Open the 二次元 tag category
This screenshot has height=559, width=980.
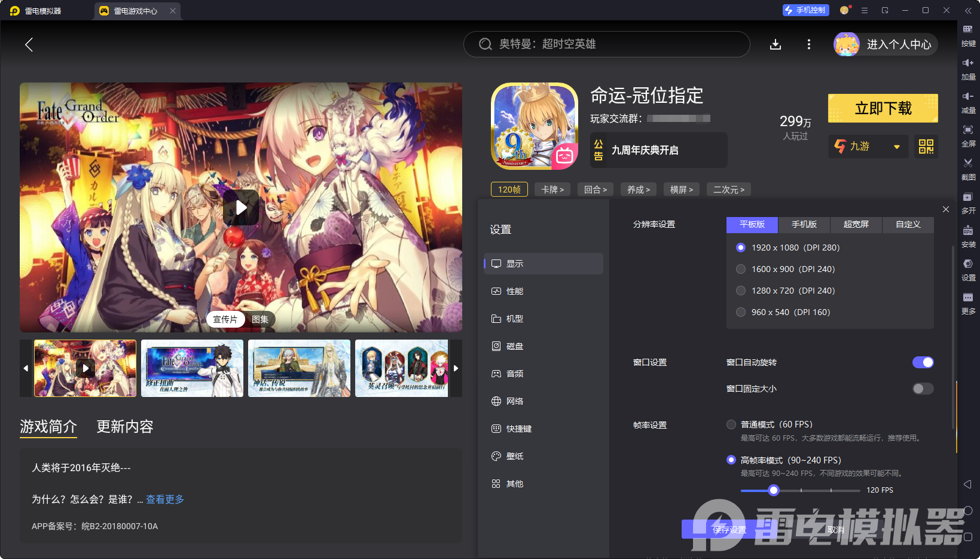729,190
